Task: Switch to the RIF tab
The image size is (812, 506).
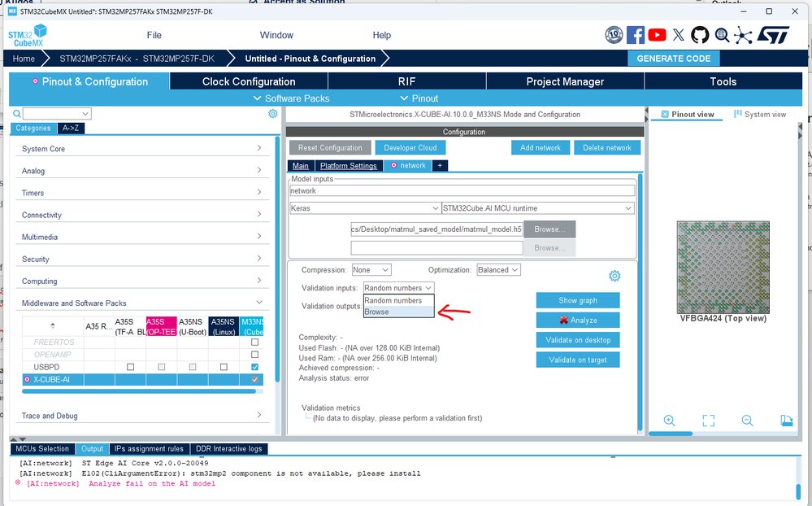Action: coord(406,81)
